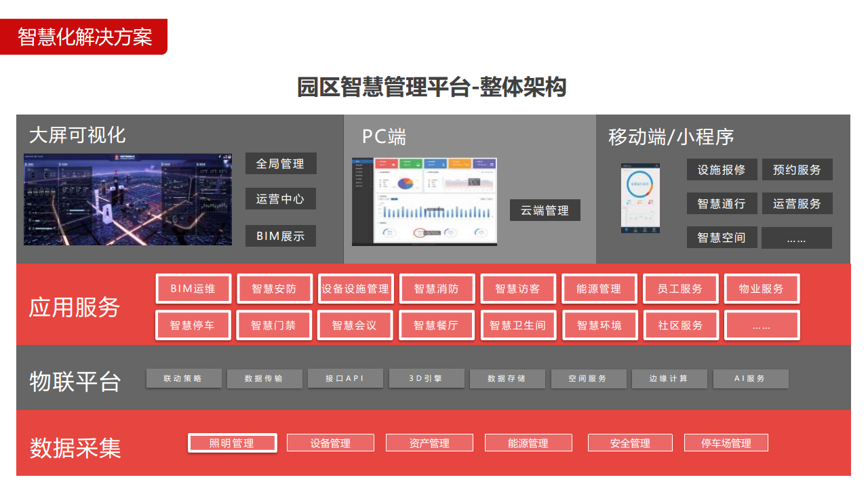The image size is (868, 488).
Task: Click the 智慧会议 service box
Action: [x=355, y=325]
